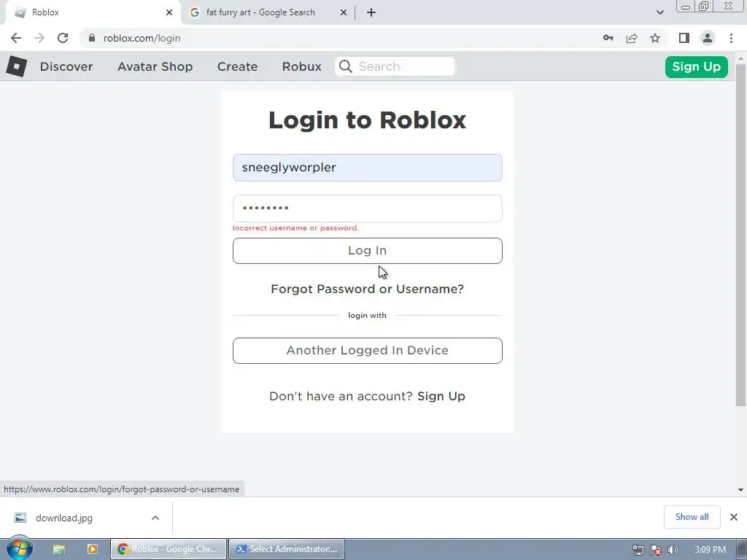
Task: Click the address bar URL
Action: pyautogui.click(x=142, y=38)
